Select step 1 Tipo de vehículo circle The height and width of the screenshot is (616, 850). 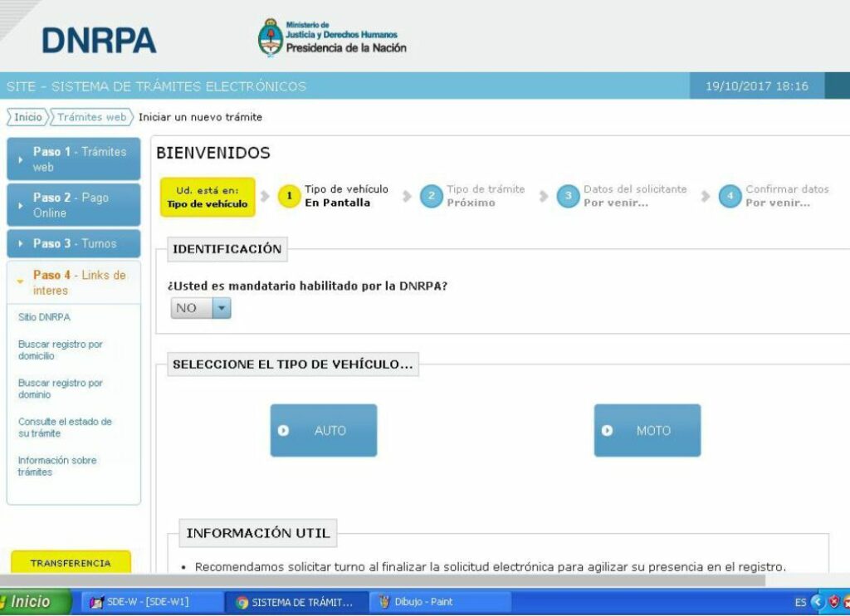click(x=289, y=196)
